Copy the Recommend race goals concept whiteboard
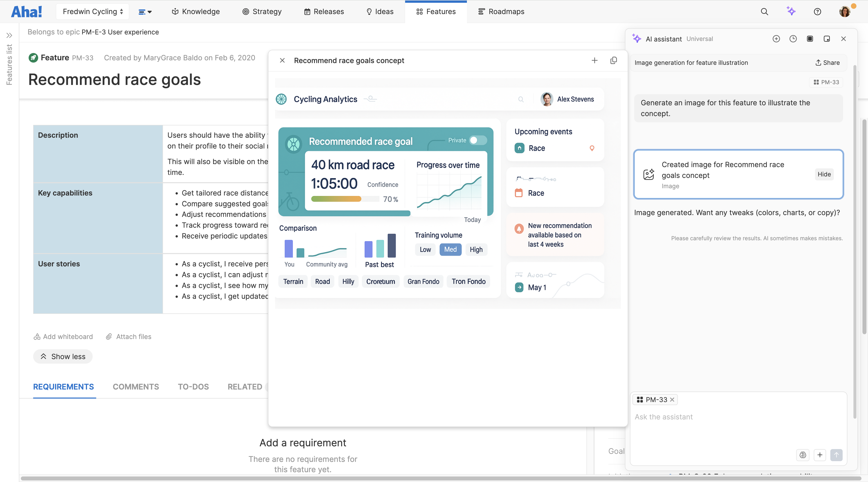Image resolution: width=868 pixels, height=482 pixels. tap(614, 61)
